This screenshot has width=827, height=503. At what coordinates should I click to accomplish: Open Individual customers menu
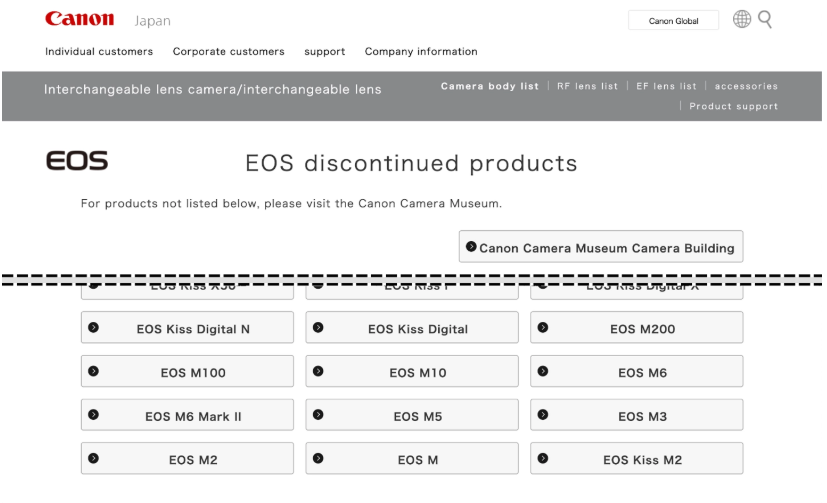(x=99, y=52)
